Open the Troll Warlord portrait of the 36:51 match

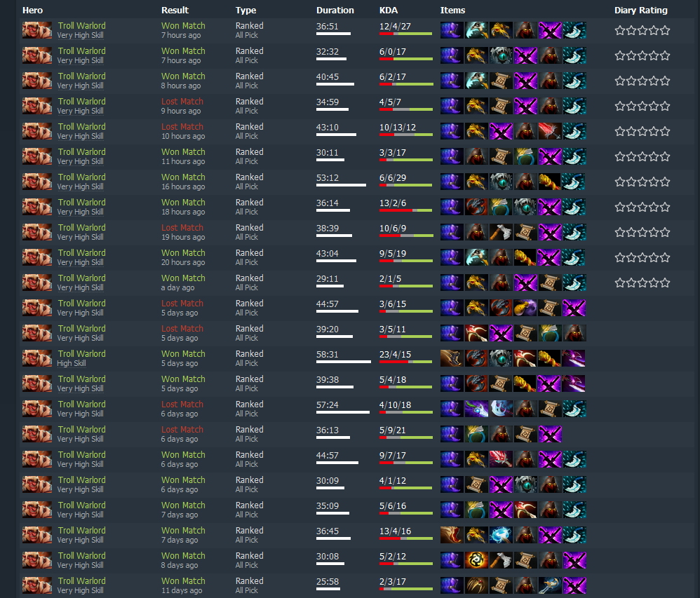(37, 30)
